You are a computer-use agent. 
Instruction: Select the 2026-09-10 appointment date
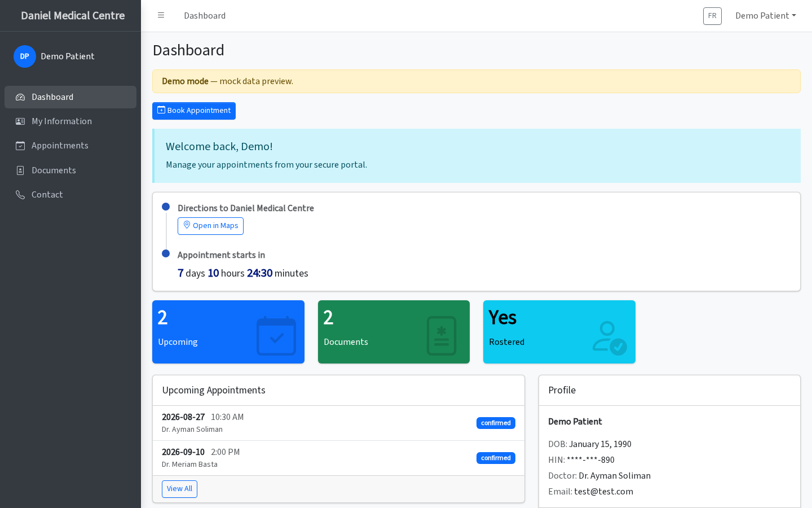[183, 452]
